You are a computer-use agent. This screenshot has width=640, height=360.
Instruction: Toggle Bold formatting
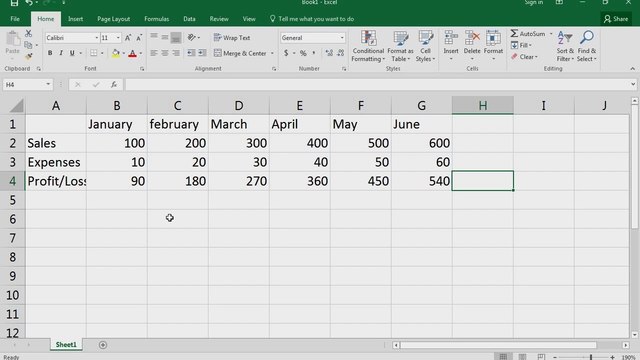pos(50,53)
